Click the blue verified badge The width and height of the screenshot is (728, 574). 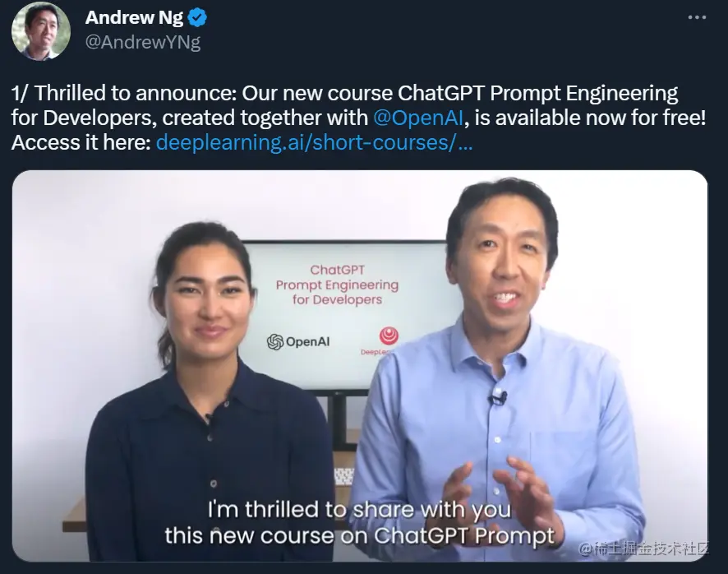tap(197, 18)
